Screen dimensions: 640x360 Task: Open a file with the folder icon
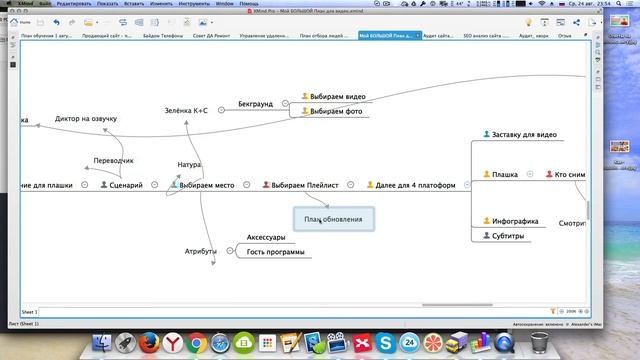88,22
